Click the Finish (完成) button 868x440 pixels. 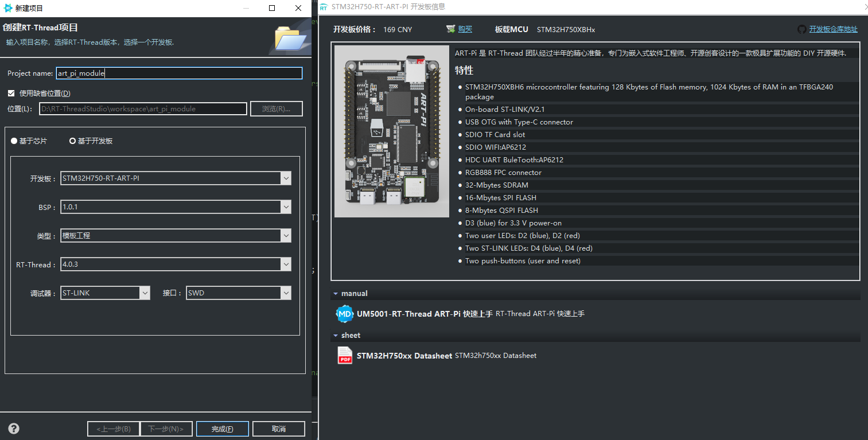pyautogui.click(x=223, y=429)
